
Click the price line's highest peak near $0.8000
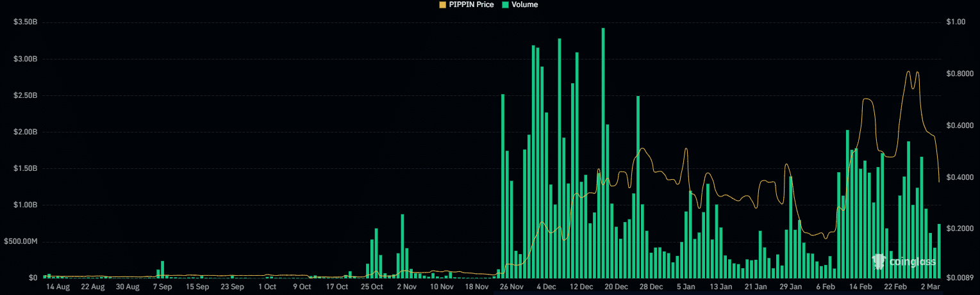[908, 72]
